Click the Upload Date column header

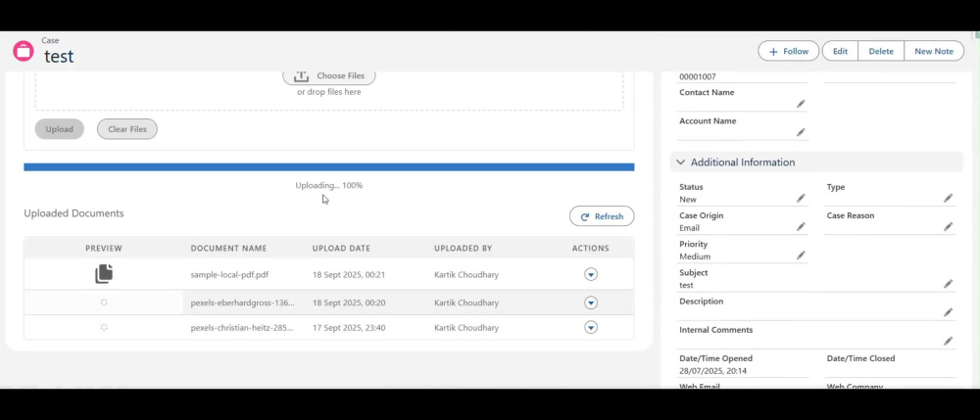pos(341,249)
